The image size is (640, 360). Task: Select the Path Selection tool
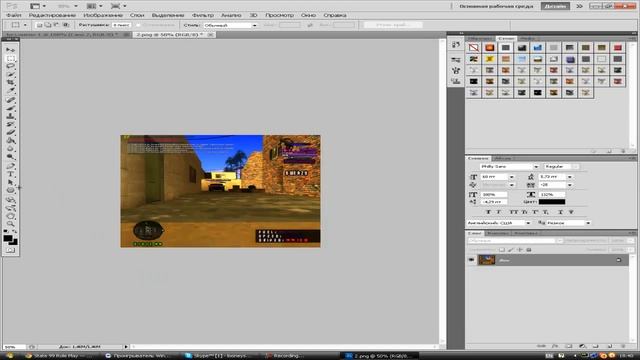(x=11, y=182)
